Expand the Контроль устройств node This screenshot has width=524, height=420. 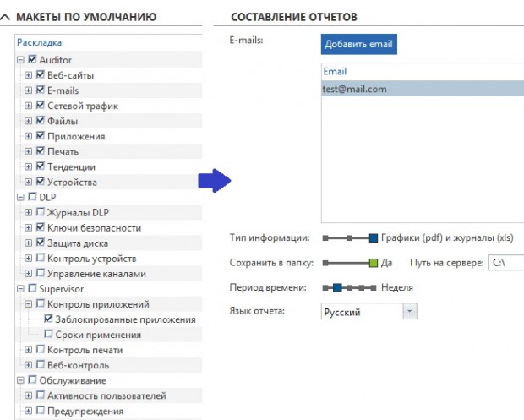[x=29, y=259]
